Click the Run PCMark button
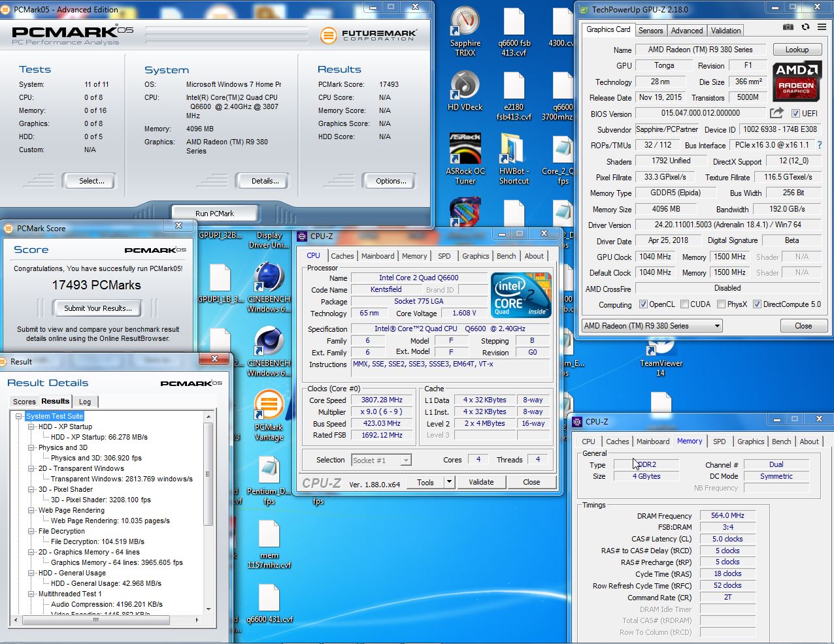The width and height of the screenshot is (834, 644). 214,214
